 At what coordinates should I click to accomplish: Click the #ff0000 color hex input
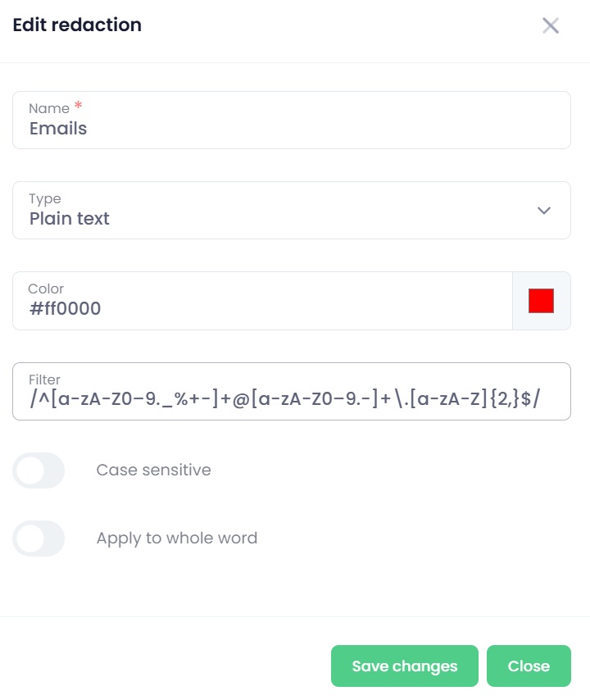[262, 309]
